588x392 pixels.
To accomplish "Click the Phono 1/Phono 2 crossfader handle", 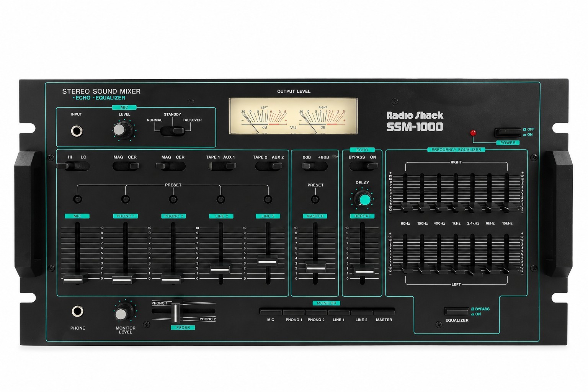I will [x=176, y=312].
